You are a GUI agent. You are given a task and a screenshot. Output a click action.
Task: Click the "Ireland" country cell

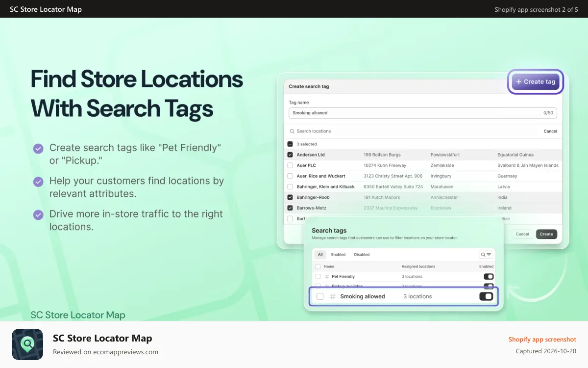(x=504, y=208)
